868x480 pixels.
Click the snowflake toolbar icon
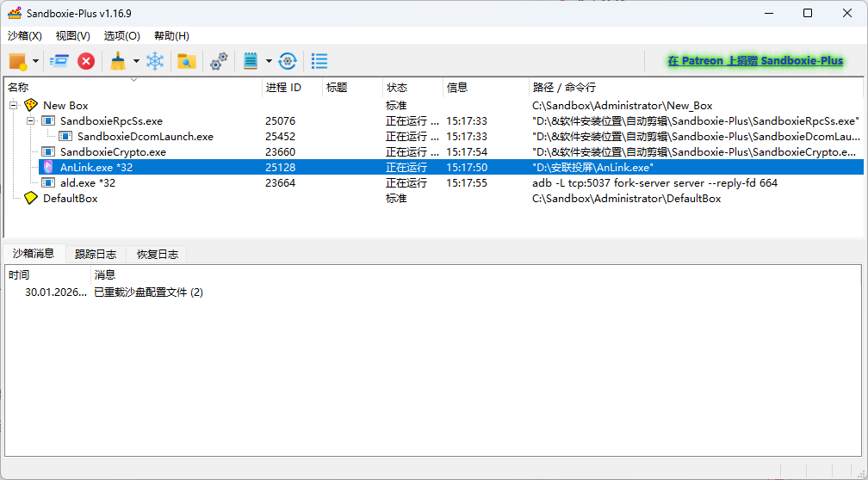[155, 61]
